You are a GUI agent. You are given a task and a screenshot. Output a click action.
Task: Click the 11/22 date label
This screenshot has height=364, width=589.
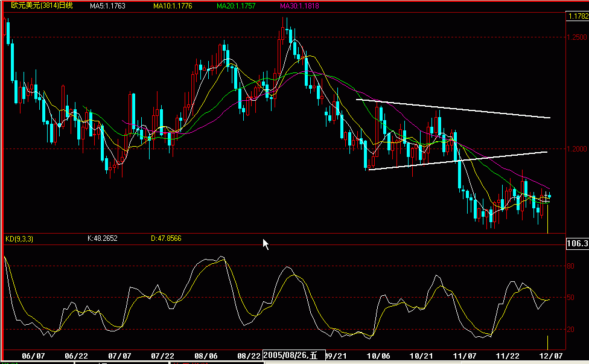pyautogui.click(x=508, y=356)
